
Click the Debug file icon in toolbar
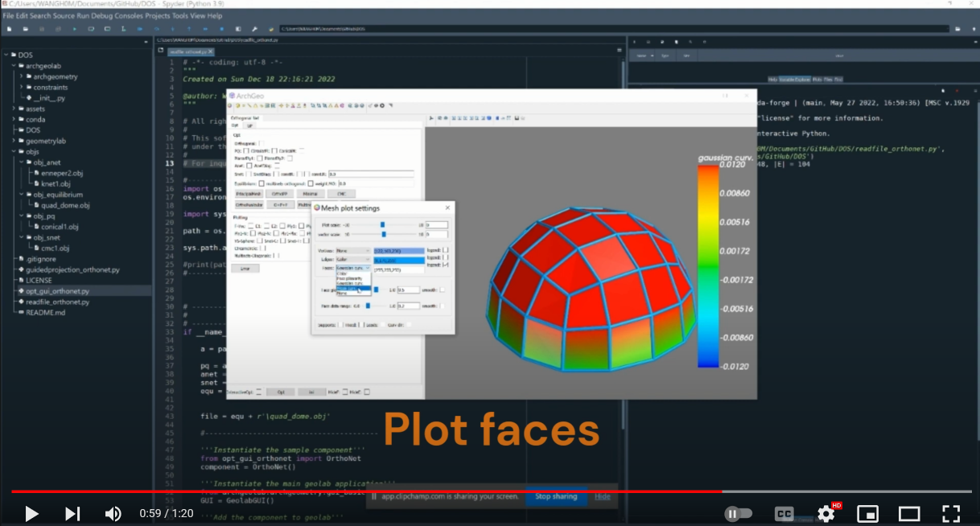click(140, 28)
